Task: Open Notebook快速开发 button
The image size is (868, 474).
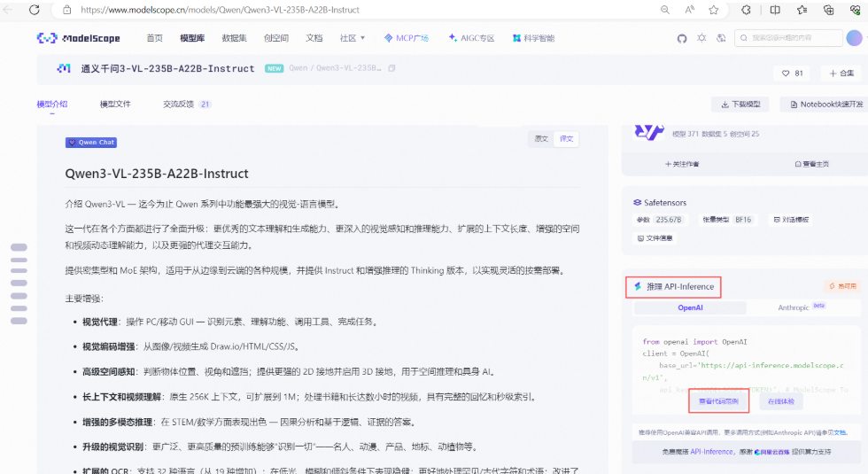Action: [x=825, y=105]
